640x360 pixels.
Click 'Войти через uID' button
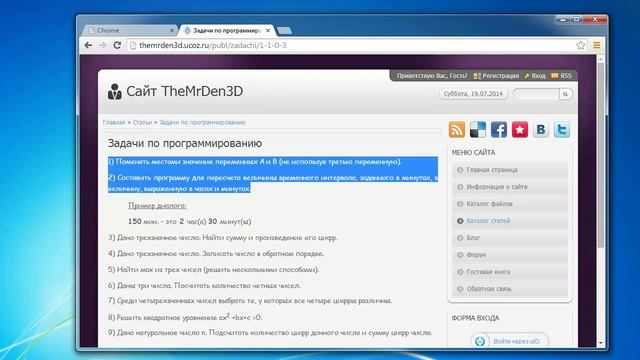(x=509, y=341)
